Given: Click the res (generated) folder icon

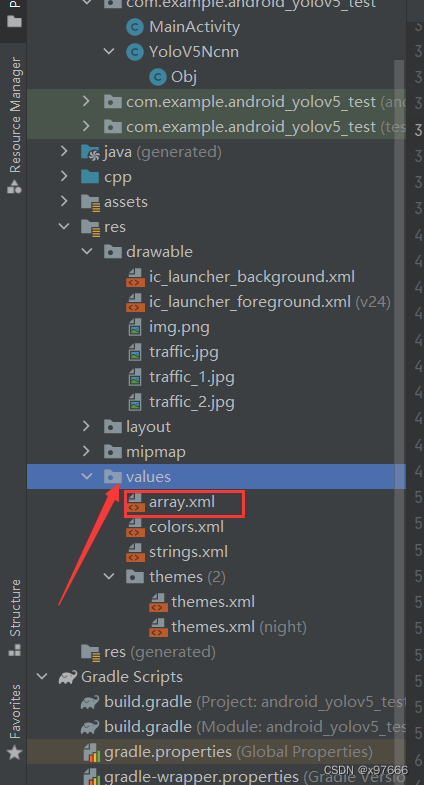Looking at the screenshot, I should point(90,652).
